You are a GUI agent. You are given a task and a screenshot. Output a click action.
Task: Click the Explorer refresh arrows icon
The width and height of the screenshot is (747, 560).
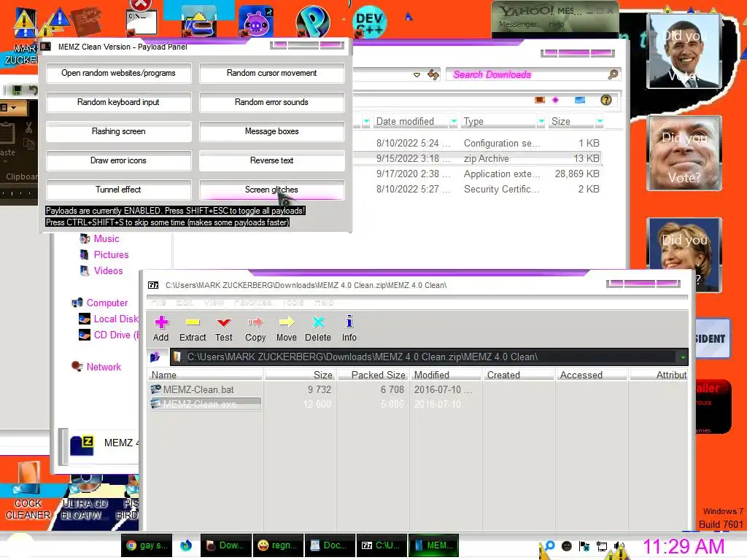click(433, 75)
